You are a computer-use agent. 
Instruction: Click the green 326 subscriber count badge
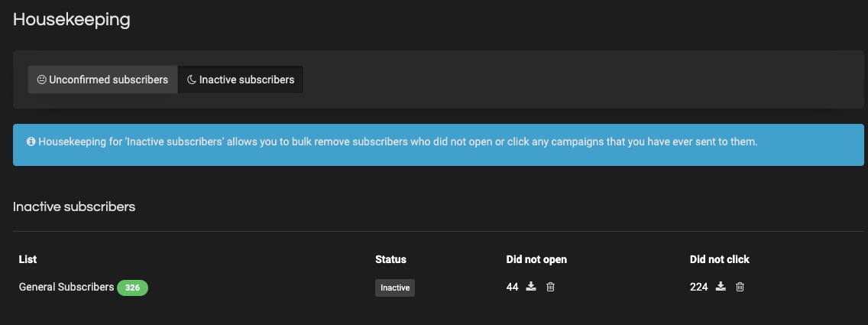132,288
